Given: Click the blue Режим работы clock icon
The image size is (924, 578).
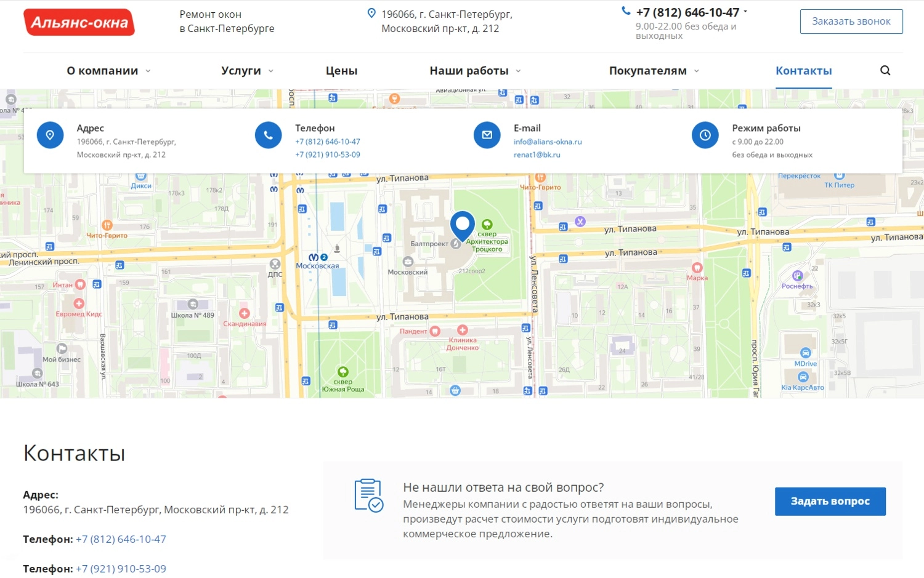Looking at the screenshot, I should (705, 135).
